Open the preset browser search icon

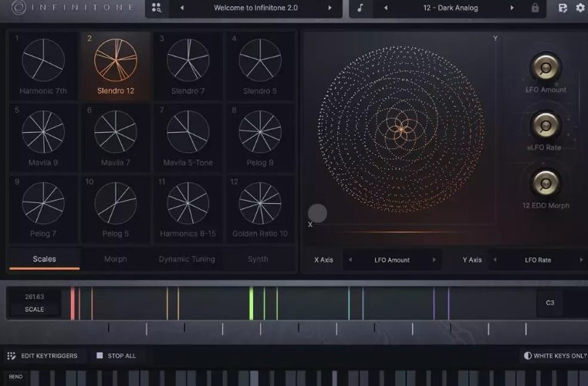click(x=157, y=8)
